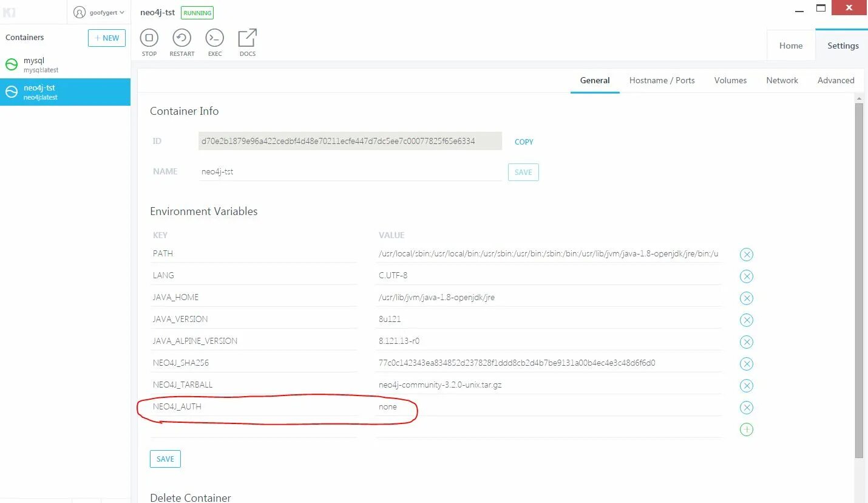Edit the NEO4J_AUTH value field

pos(549,406)
